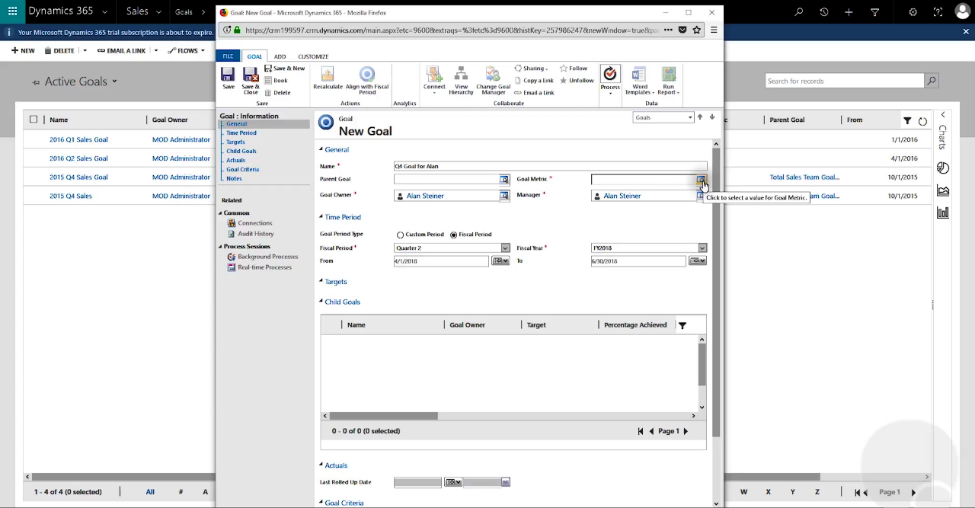Collapse the General section
Screen dimensions: 975x508
point(321,149)
